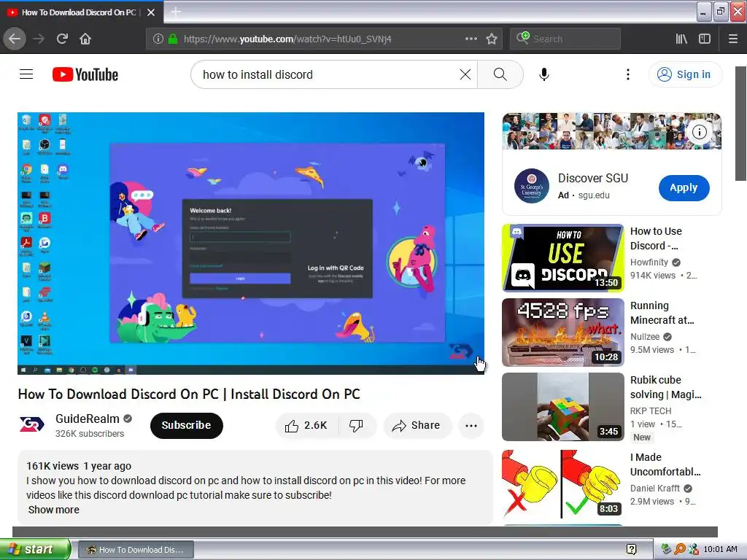The image size is (747, 560).
Task: Clear the search text with the X
Action: coord(465,74)
